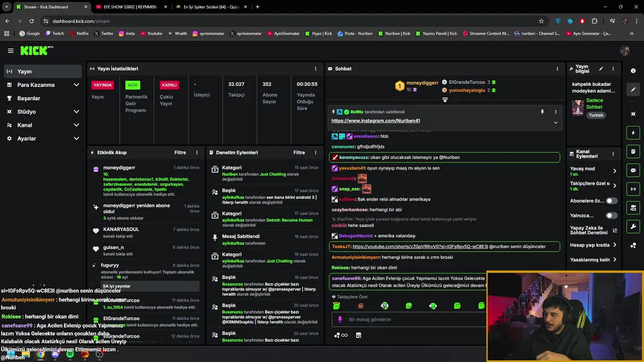Open Yavaş mod settings arrow
Viewport: 644px width, 362px height.
(x=614, y=171)
